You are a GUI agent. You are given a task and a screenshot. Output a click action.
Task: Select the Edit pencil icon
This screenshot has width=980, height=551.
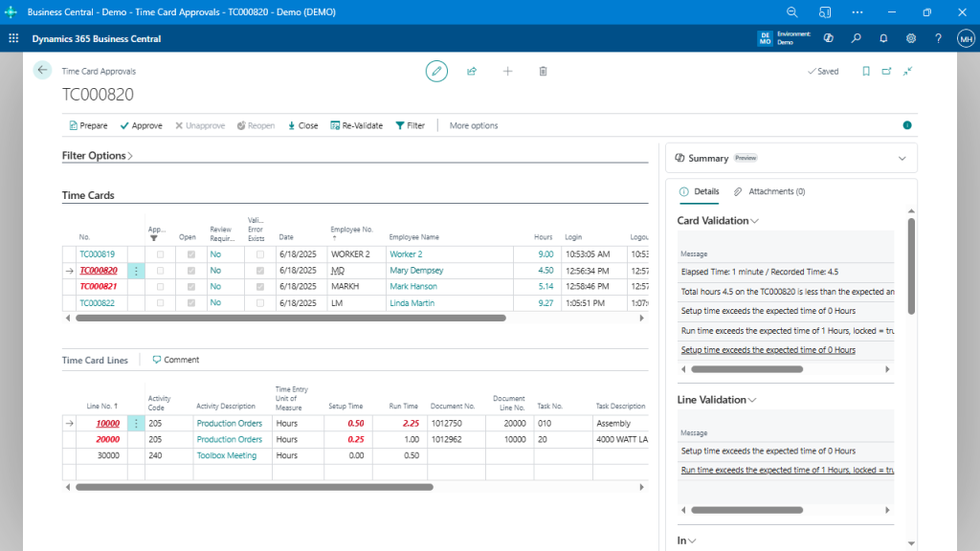point(436,71)
